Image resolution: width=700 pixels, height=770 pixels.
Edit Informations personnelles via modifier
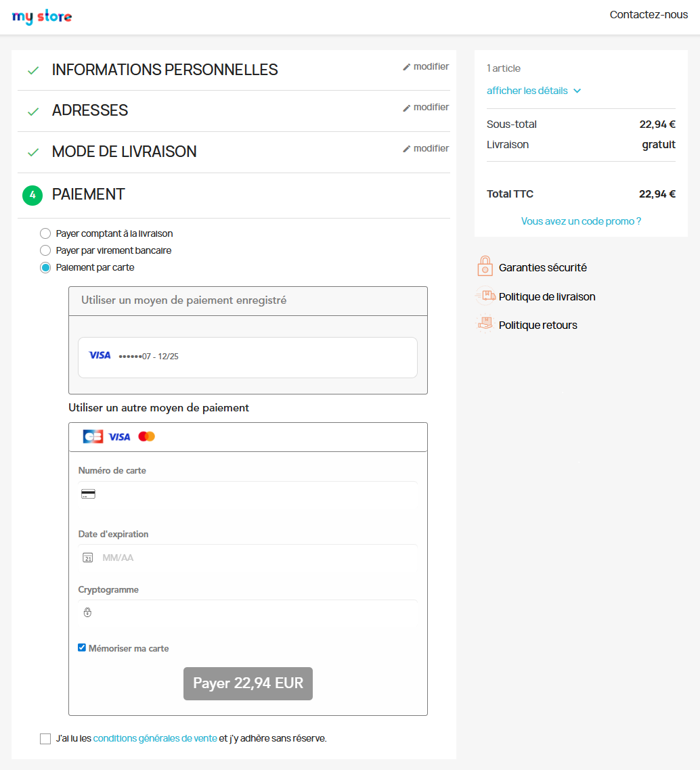(x=426, y=66)
